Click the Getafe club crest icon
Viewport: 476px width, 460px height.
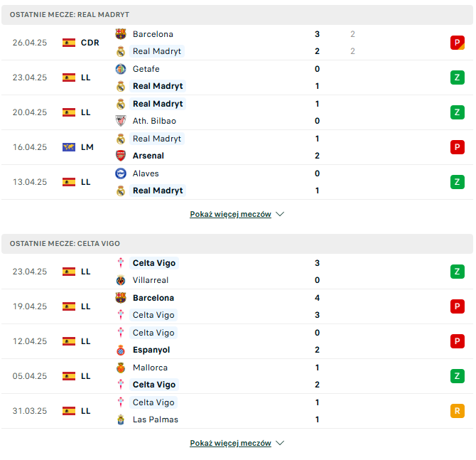121,69
